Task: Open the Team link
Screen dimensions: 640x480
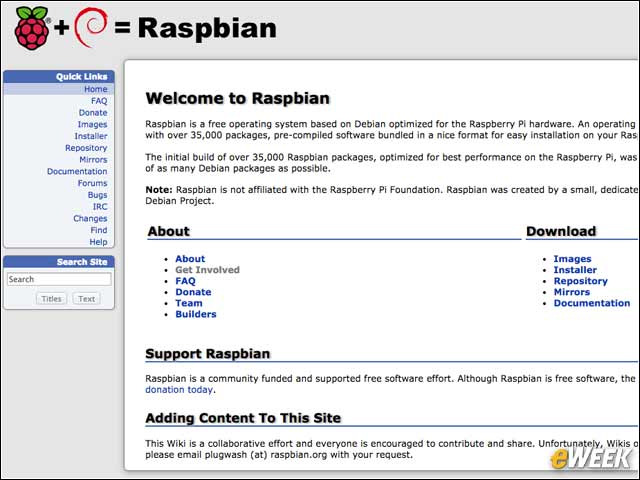Action: pyautogui.click(x=188, y=303)
